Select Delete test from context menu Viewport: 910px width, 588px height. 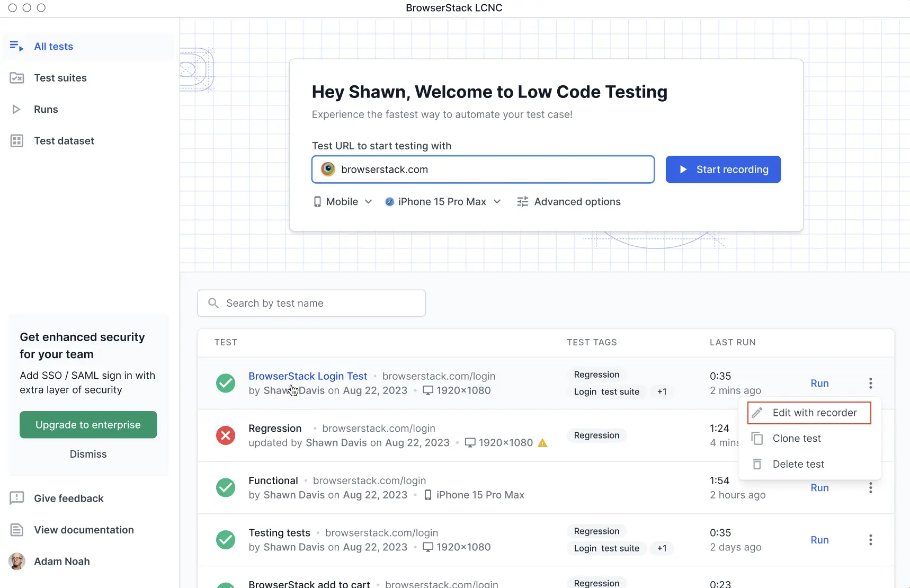click(798, 465)
